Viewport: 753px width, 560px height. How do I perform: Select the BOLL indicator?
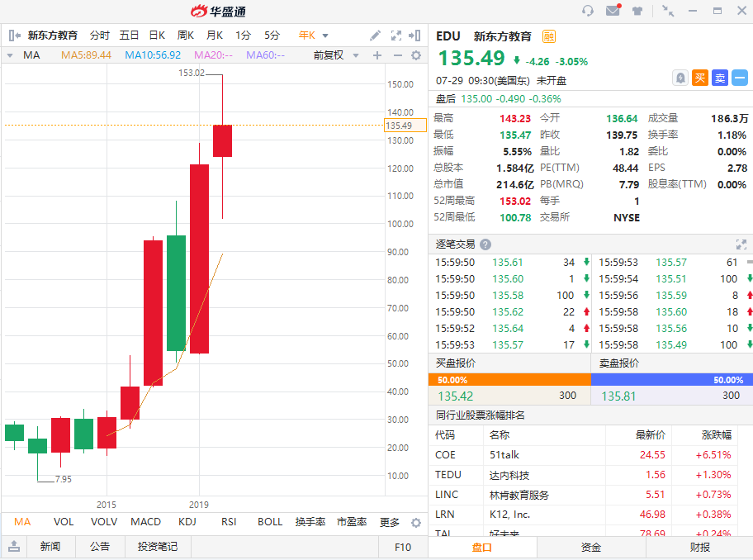(x=270, y=522)
